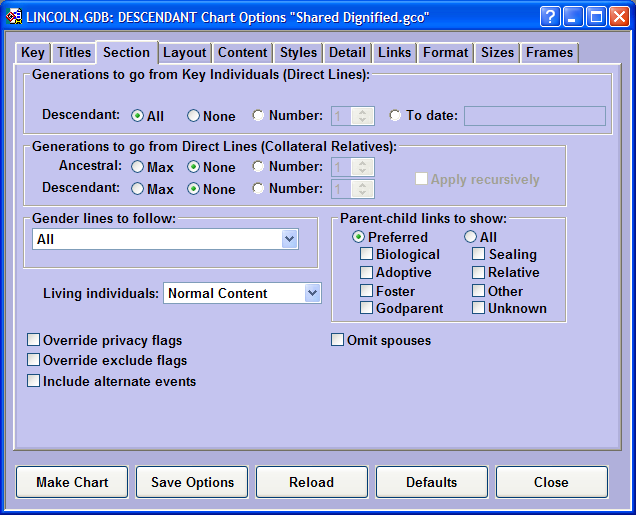Open the Gender lines to follow dropdown
The image size is (637, 515).
pos(289,239)
